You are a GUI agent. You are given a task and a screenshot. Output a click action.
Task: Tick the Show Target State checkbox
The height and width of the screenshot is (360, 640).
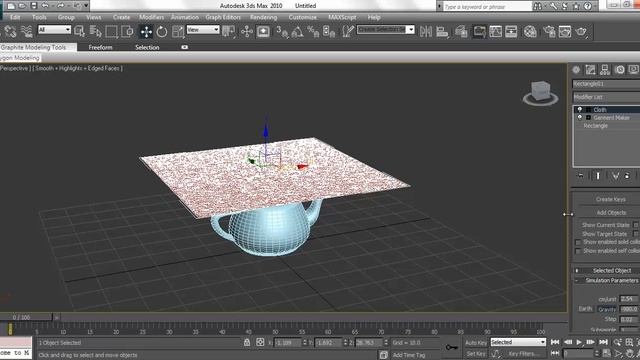click(x=636, y=234)
